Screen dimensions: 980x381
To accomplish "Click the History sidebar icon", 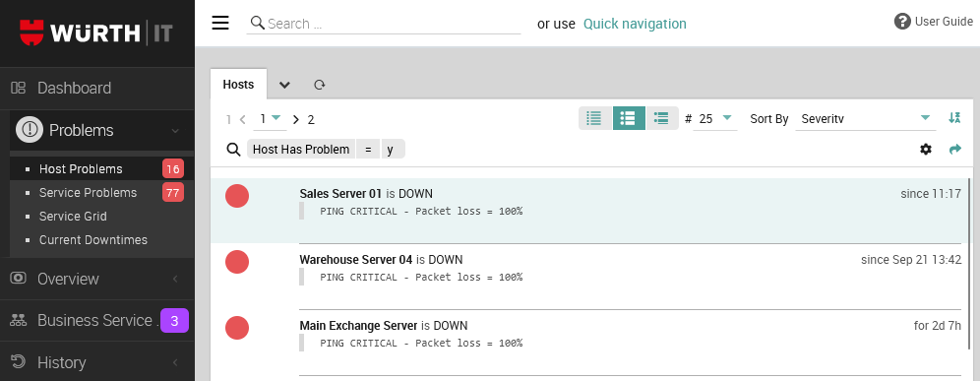I will coord(18,361).
